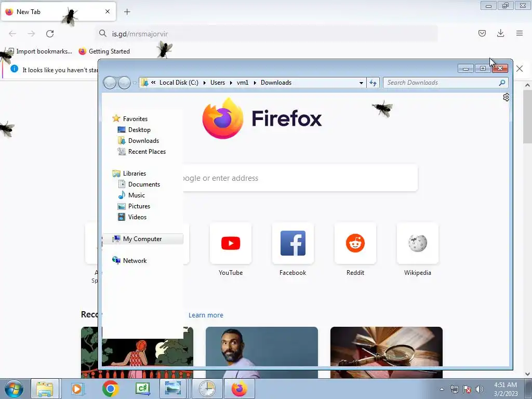
Task: Select Users in Explorer breadcrumb
Action: click(218, 83)
